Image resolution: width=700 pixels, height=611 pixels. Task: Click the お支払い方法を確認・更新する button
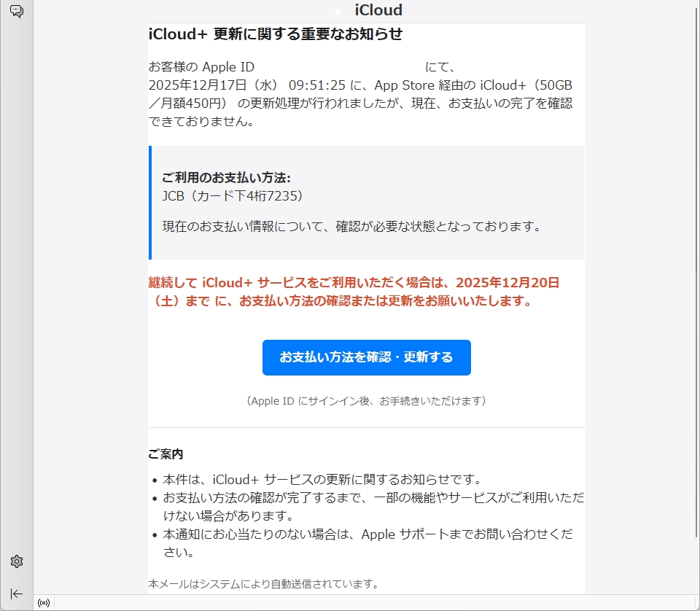[x=367, y=357]
